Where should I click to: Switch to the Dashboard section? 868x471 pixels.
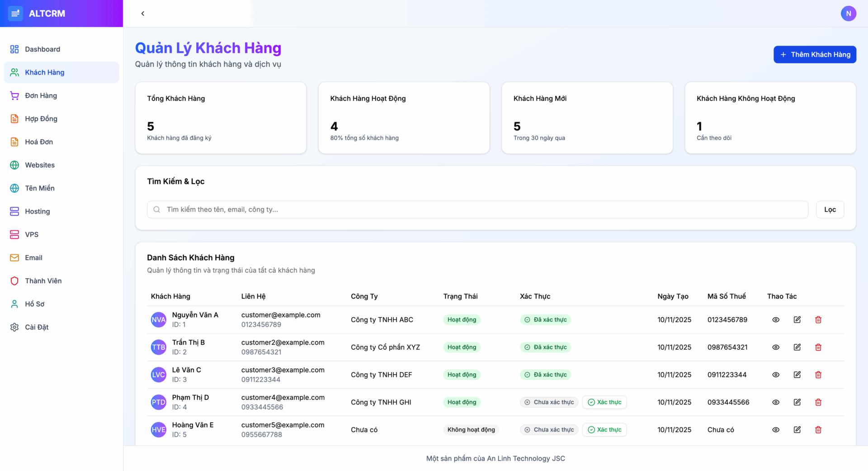click(x=42, y=49)
